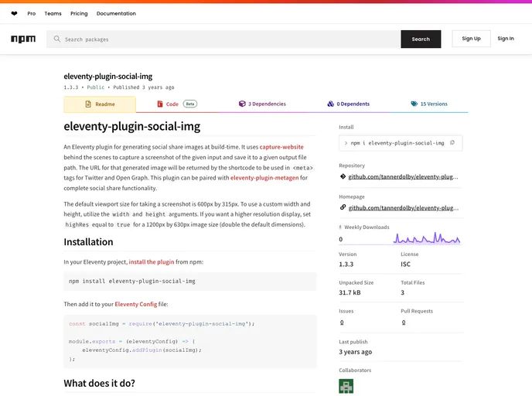Click the weekly downloads sparkline chart
The image size is (532, 396).
coord(427,238)
